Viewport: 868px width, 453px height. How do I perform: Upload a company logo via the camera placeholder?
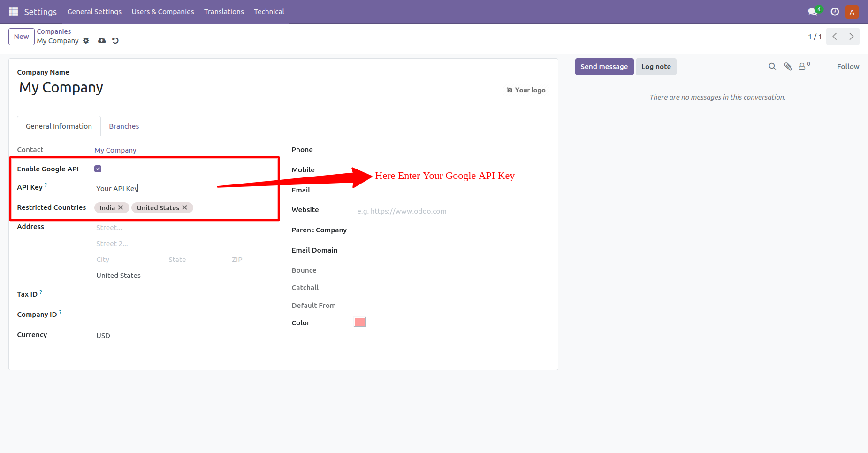point(525,90)
